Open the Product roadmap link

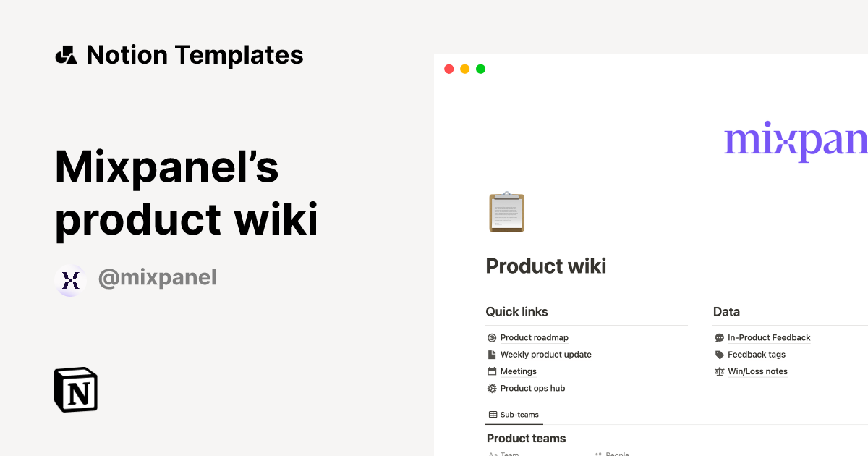(534, 337)
